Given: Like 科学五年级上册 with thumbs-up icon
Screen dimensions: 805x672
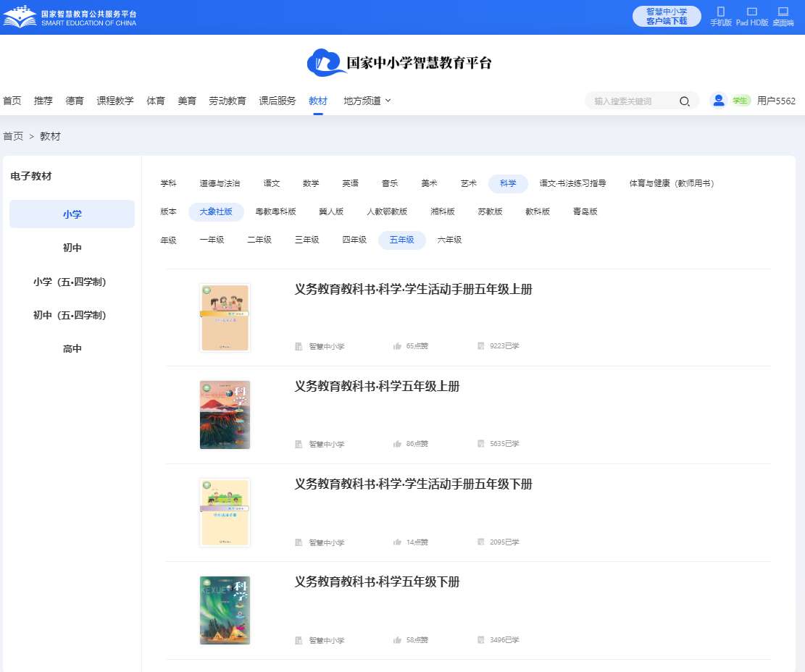Looking at the screenshot, I should coord(397,444).
